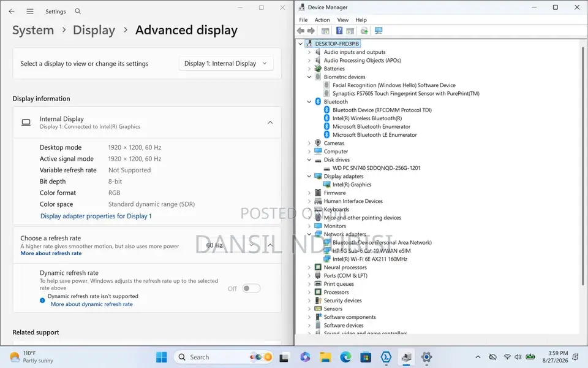The image size is (588, 368).
Task: Open the View menu in Device Manager
Action: coord(343,20)
